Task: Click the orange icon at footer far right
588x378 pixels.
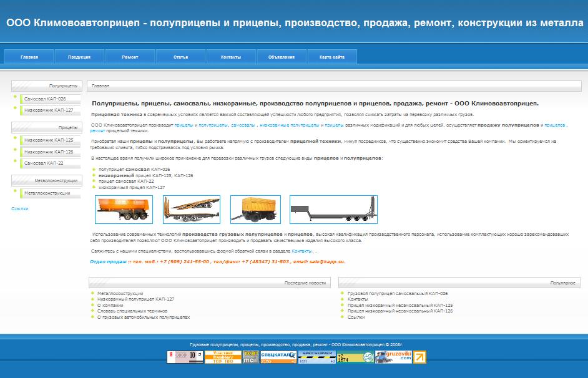Action: point(419,357)
